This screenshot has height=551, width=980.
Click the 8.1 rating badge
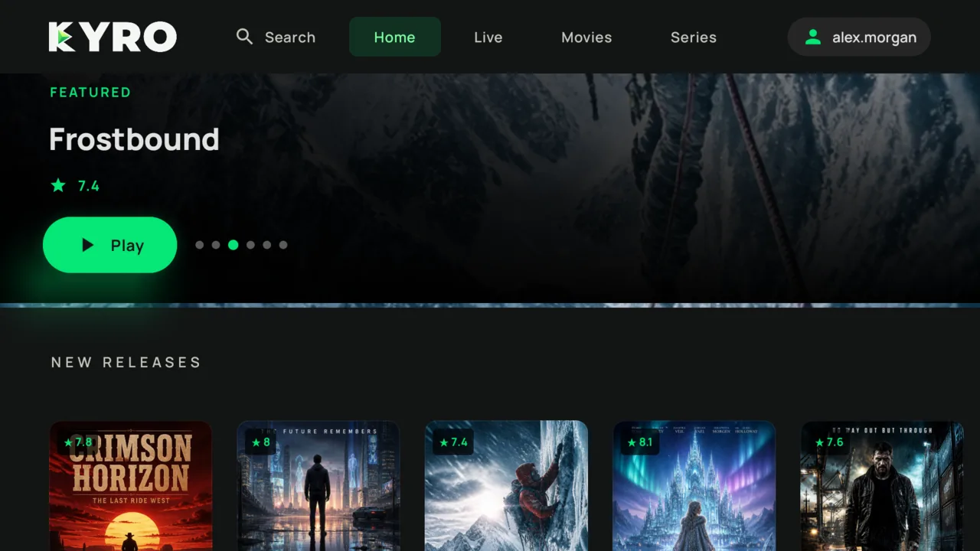640,442
